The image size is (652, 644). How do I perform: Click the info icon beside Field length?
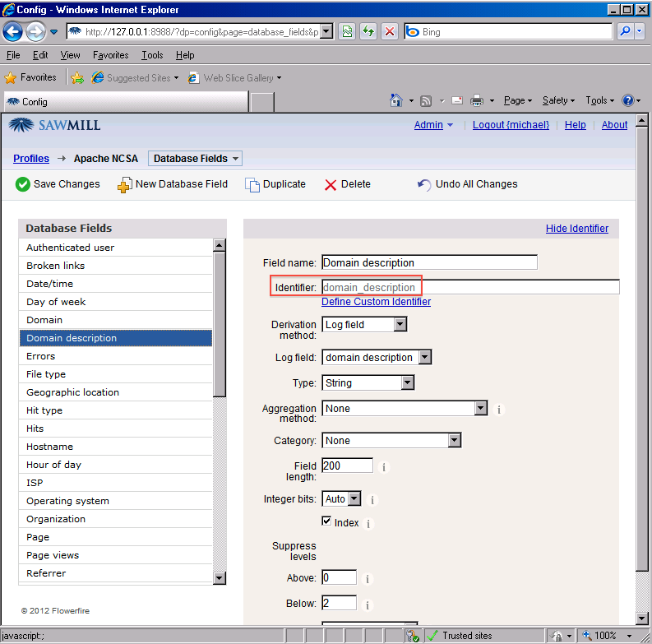[384, 467]
